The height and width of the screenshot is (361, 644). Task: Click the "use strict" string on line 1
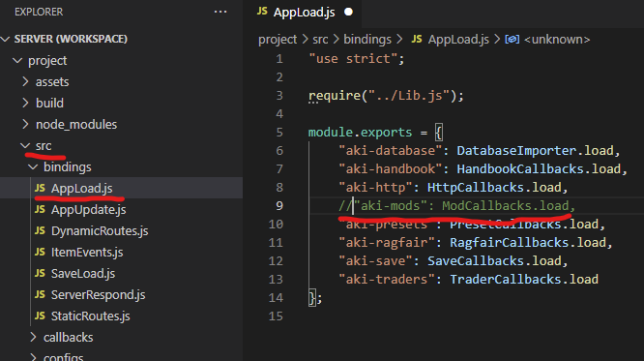(x=352, y=59)
